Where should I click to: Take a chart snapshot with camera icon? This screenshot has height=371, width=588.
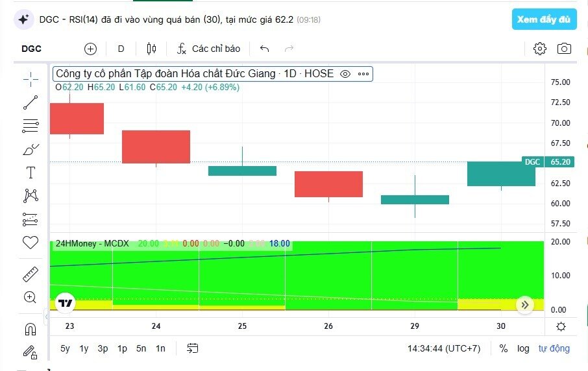pos(564,49)
